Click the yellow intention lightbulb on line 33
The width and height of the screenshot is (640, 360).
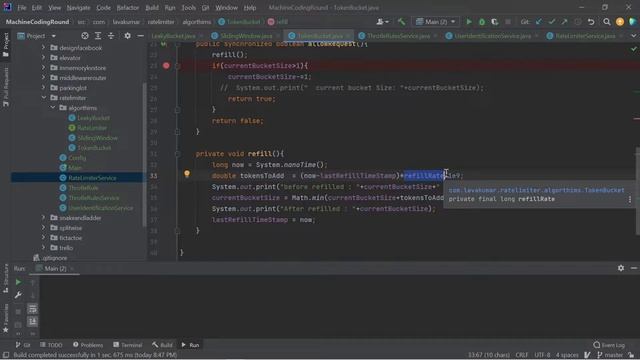187,174
